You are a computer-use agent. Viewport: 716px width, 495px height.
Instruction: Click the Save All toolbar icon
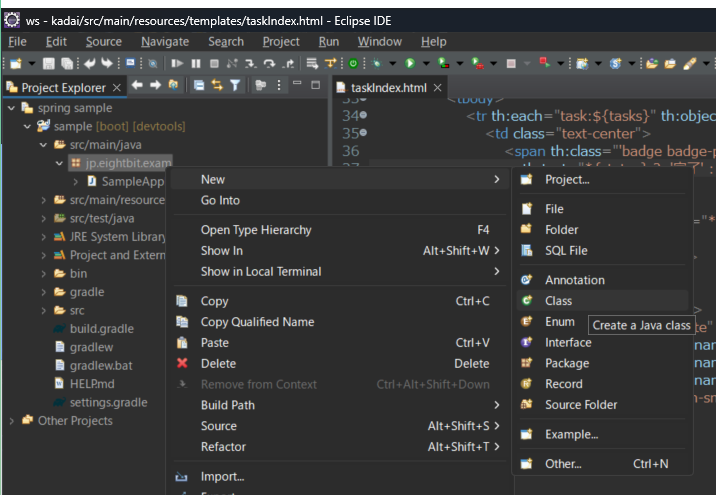coord(67,63)
